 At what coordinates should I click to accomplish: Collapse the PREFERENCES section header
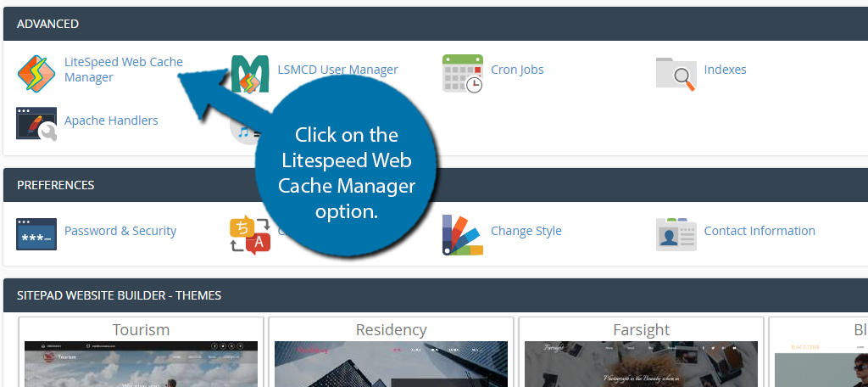[436, 185]
